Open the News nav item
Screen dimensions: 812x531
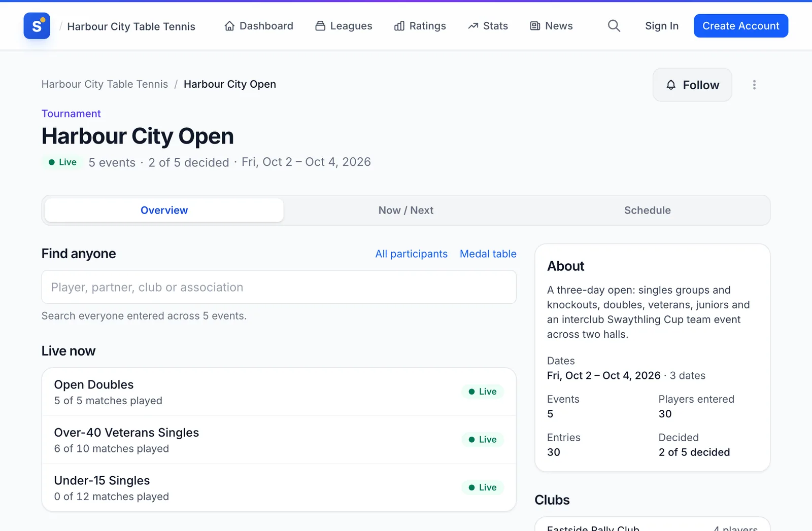tap(551, 26)
